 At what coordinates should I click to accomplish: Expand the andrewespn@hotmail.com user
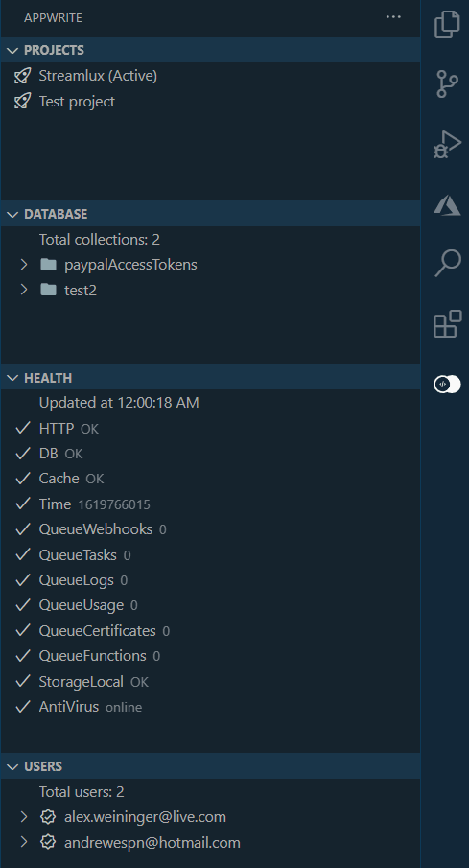click(24, 842)
